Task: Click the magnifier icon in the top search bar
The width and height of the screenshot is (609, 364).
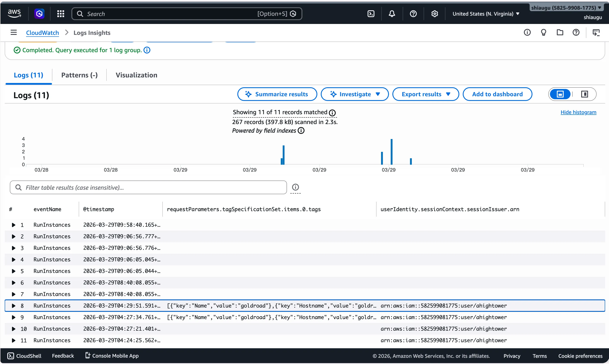Action: 80,14
